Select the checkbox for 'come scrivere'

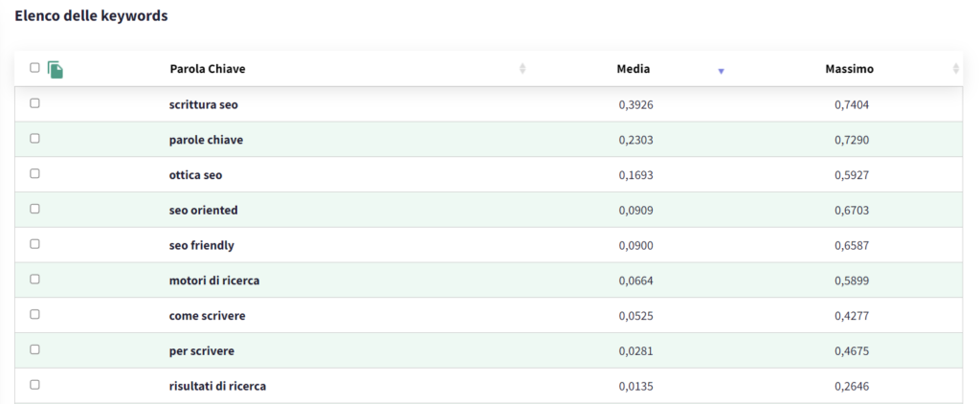35,314
